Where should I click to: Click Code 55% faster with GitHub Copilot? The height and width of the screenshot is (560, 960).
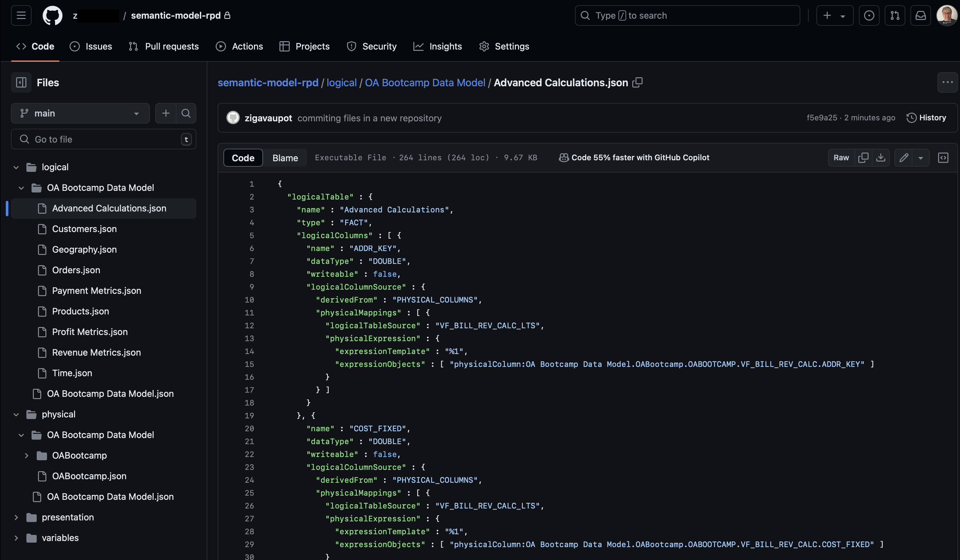click(x=634, y=158)
